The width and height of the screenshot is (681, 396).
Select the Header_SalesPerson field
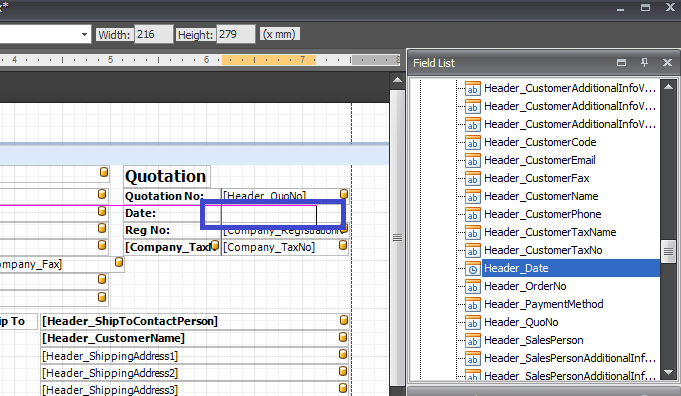[x=533, y=340]
